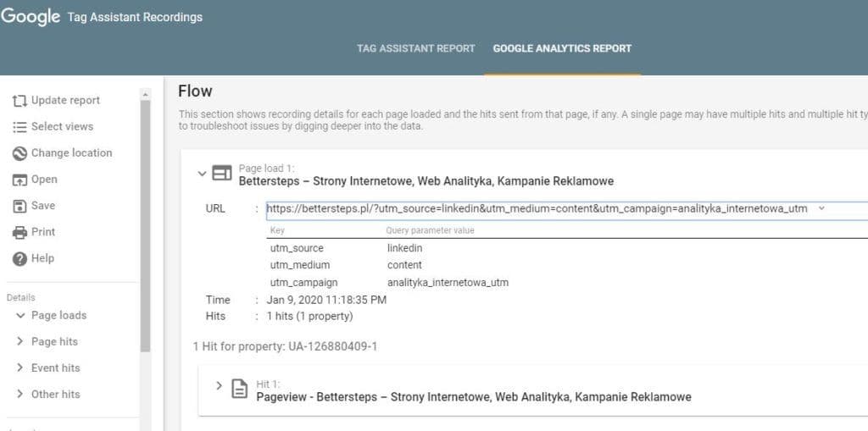Switch to Tag Assistant Report tab
This screenshot has width=868, height=431.
(415, 48)
